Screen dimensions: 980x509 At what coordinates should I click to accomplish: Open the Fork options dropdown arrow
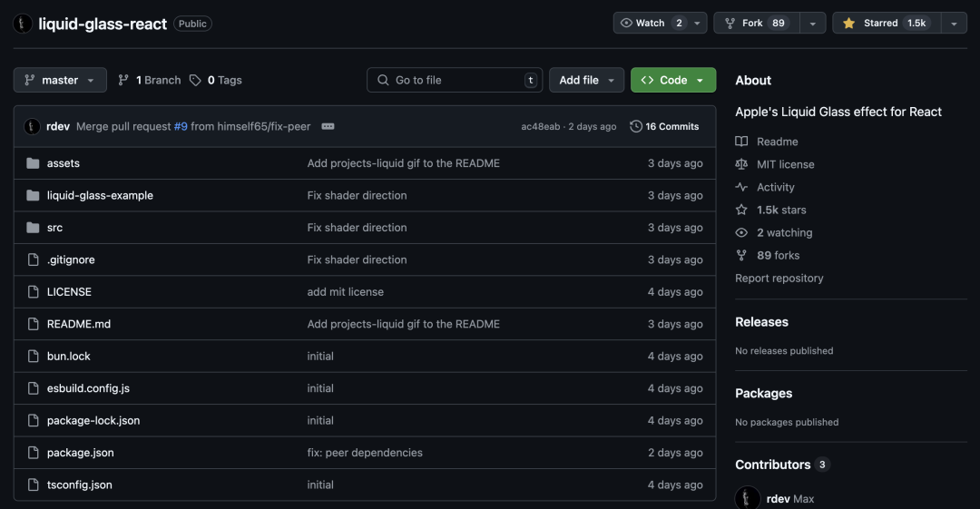(812, 24)
